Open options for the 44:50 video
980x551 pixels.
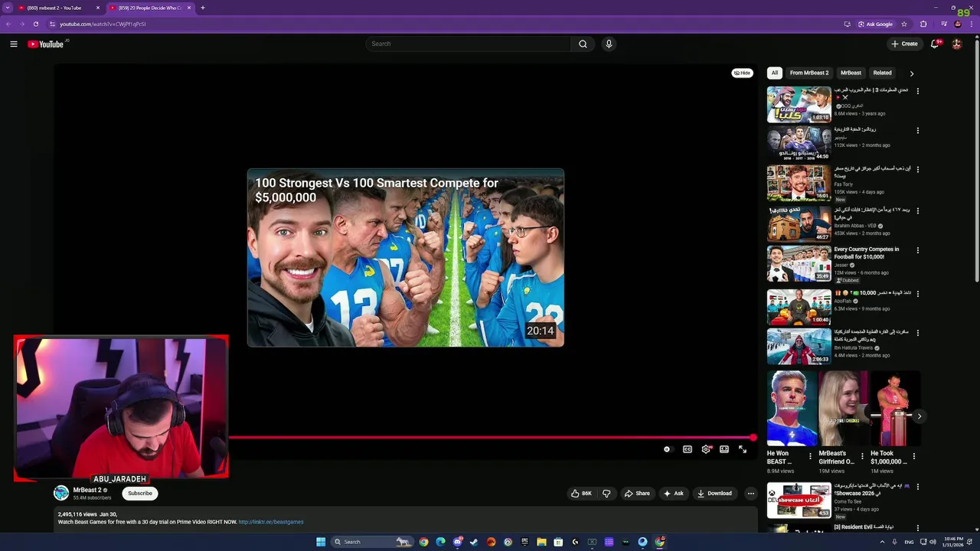[x=917, y=131]
